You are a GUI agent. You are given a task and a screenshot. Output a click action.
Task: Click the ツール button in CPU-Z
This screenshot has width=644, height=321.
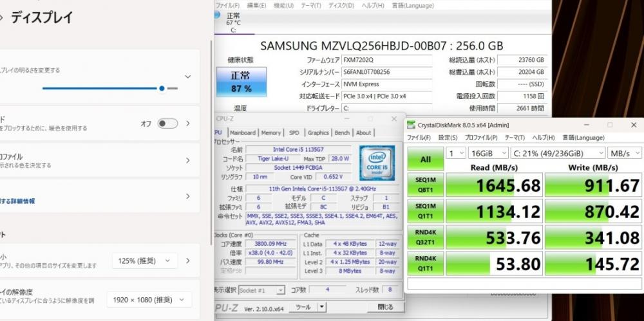pos(303,307)
